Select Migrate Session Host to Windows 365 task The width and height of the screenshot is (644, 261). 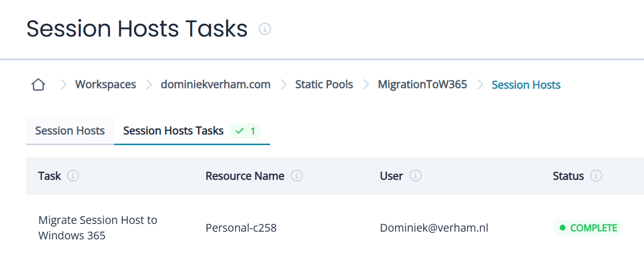point(98,228)
